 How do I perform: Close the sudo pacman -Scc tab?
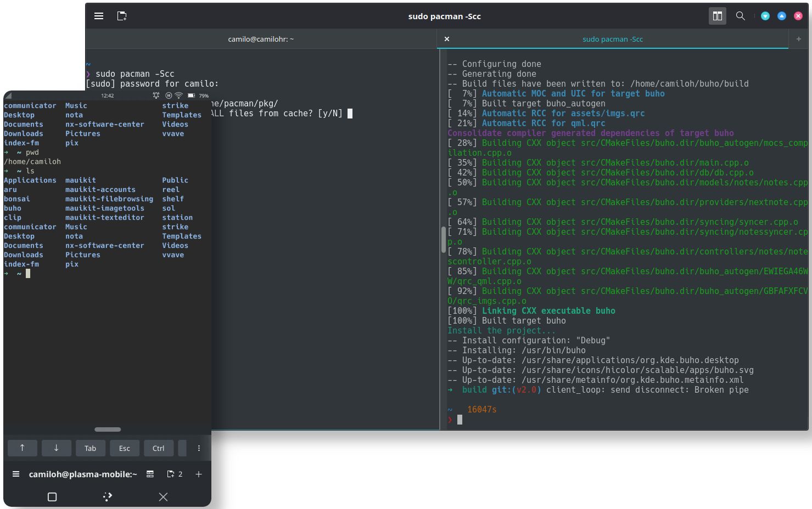point(447,39)
